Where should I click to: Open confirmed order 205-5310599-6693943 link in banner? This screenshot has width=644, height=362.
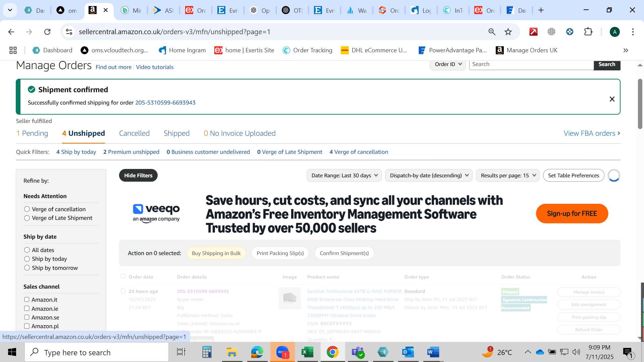pyautogui.click(x=165, y=103)
